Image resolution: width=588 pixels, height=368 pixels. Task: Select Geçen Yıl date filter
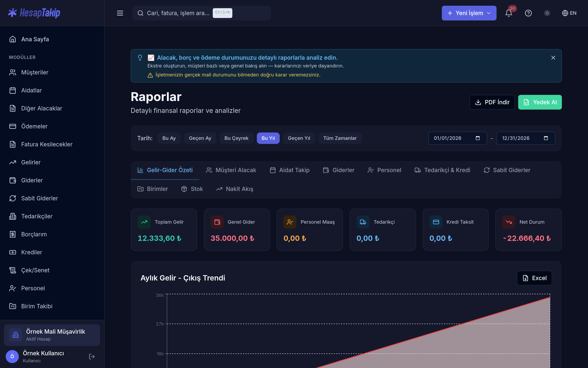[x=299, y=138]
